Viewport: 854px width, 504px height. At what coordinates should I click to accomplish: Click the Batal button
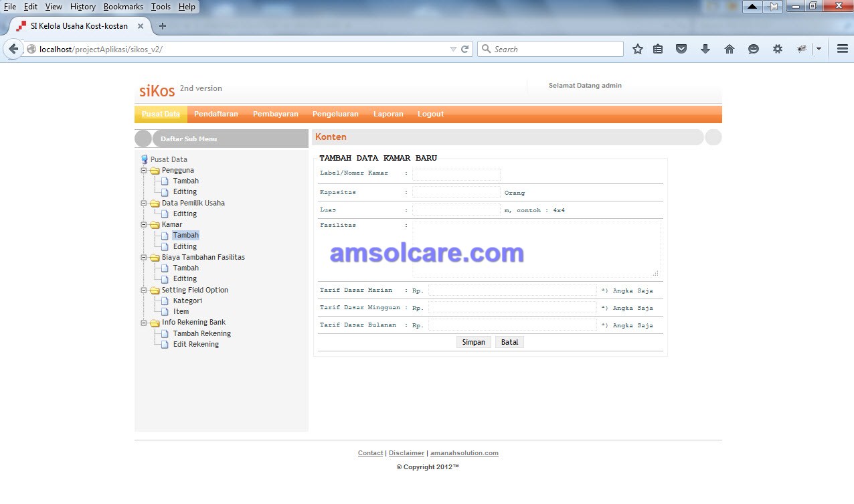510,342
